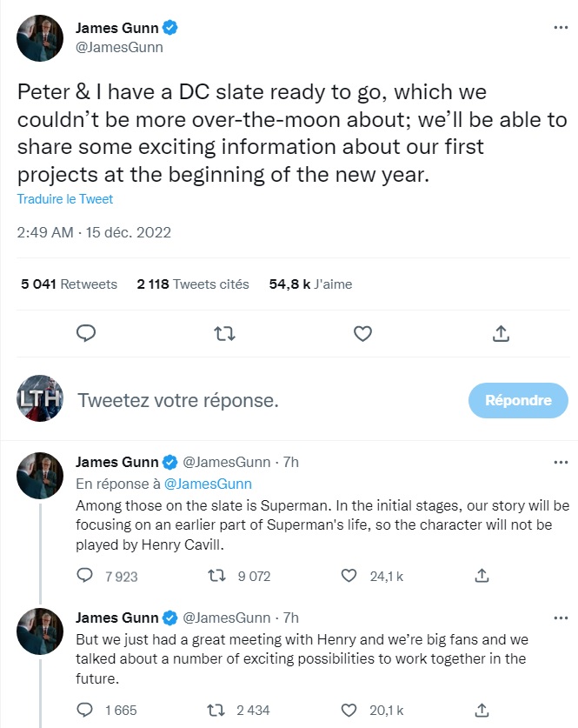Viewport: 578px width, 728px height.
Task: Retweet the Superman reply with 9 072 retweets
Action: [216, 576]
